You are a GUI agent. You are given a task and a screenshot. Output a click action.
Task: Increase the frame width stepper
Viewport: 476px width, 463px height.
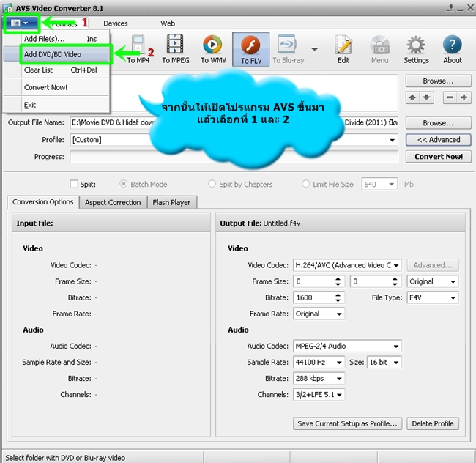[x=338, y=278]
